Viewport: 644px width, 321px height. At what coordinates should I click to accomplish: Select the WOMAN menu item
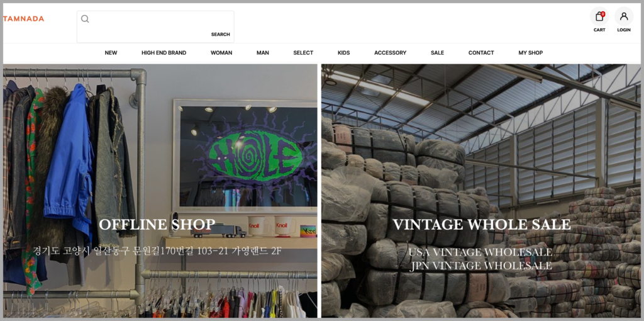click(x=221, y=53)
